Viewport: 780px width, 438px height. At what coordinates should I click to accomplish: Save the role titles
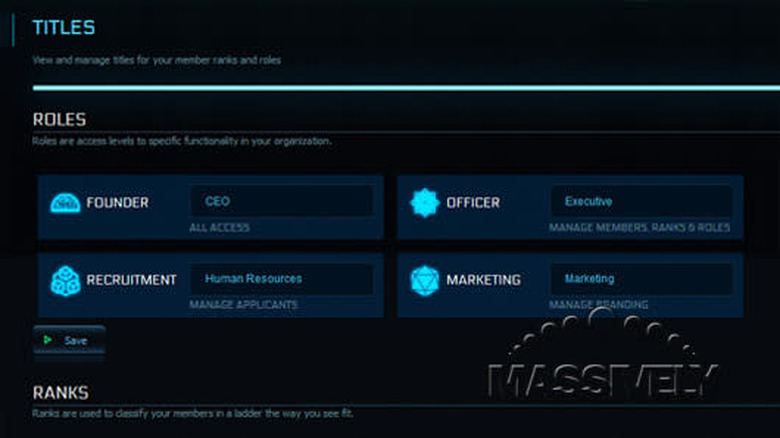click(x=69, y=340)
